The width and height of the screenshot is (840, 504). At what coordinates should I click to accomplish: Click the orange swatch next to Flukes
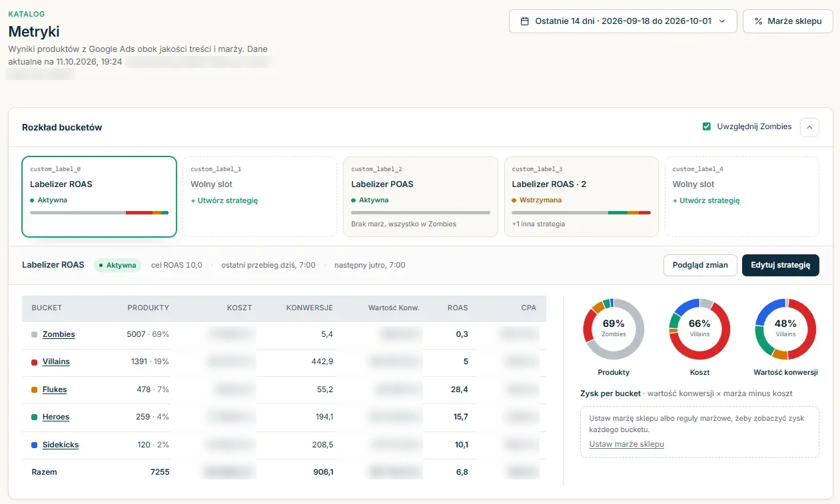34,389
